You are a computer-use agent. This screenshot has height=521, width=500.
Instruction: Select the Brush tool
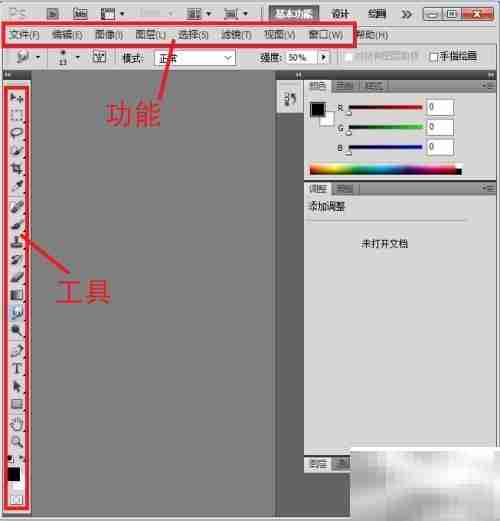click(x=17, y=225)
